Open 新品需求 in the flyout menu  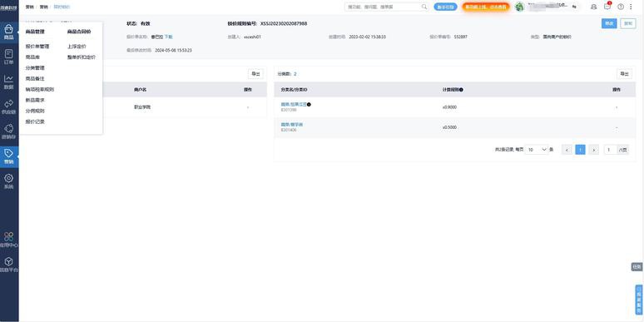35,100
